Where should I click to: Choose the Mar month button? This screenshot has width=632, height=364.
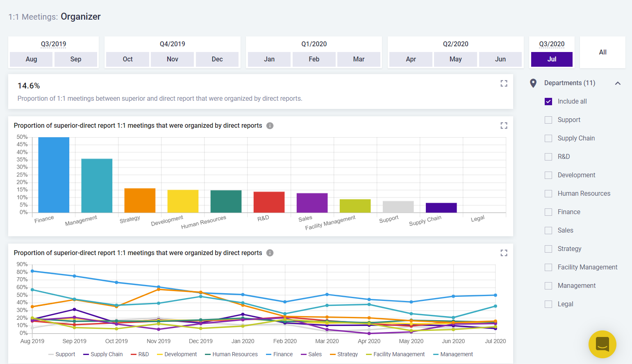[359, 59]
